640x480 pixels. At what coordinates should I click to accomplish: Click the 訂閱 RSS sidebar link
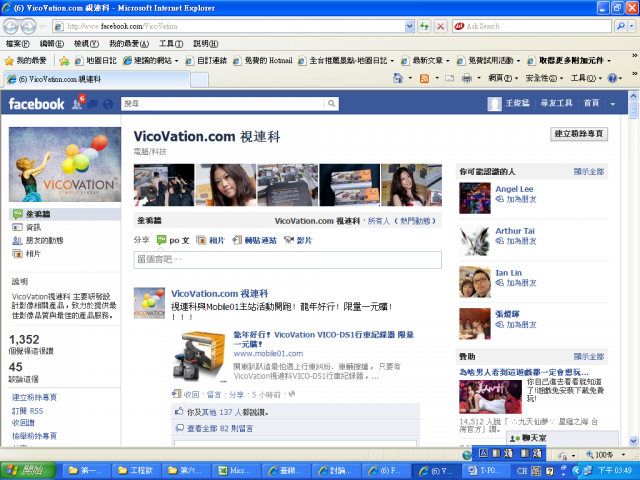pyautogui.click(x=27, y=411)
